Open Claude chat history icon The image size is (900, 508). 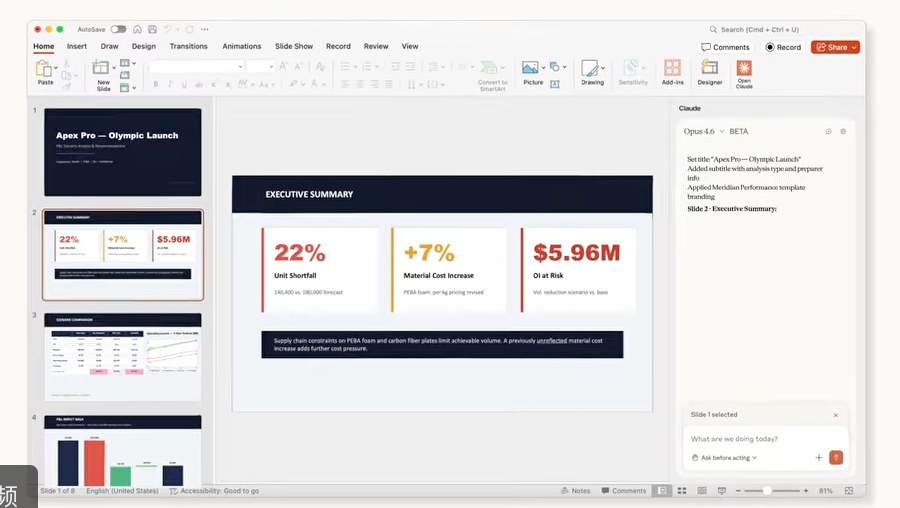[829, 131]
